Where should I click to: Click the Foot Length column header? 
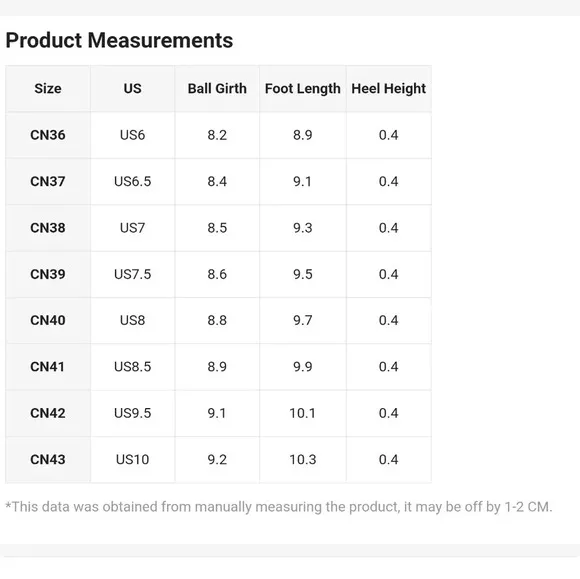(303, 88)
